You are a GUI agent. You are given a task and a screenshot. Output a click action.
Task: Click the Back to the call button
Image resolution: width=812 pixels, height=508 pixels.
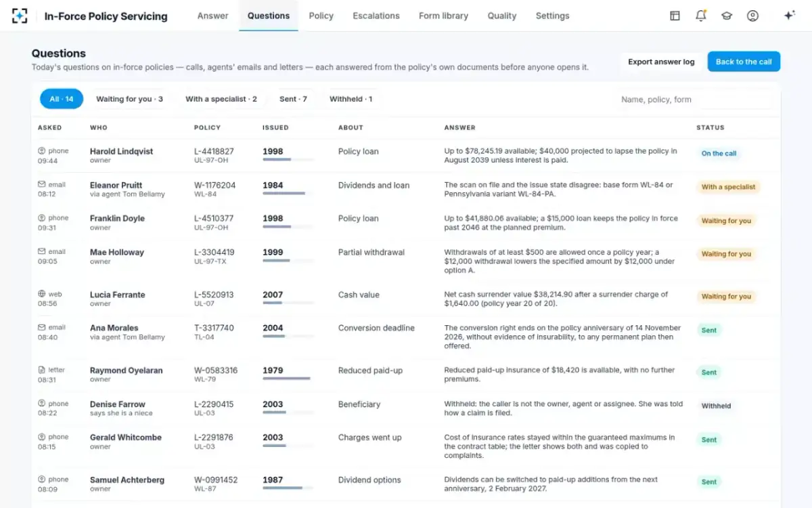744,62
